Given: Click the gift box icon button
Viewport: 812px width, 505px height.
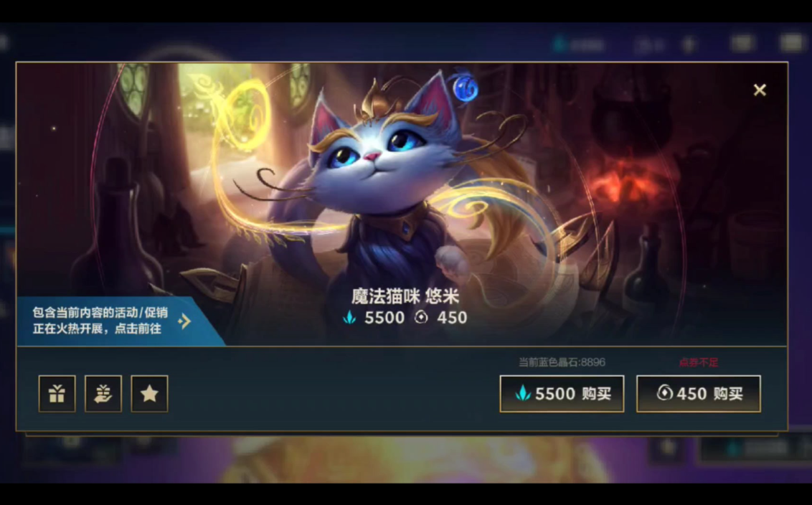Looking at the screenshot, I should coord(57,394).
